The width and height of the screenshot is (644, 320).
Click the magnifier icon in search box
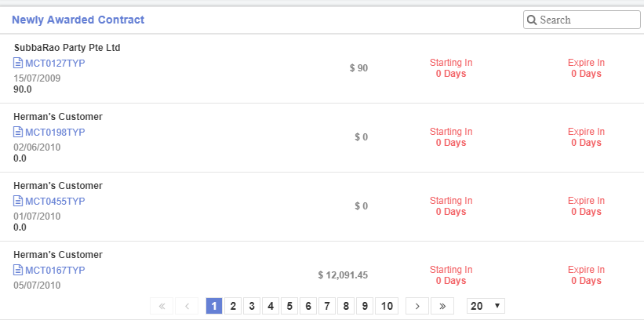[x=532, y=20]
